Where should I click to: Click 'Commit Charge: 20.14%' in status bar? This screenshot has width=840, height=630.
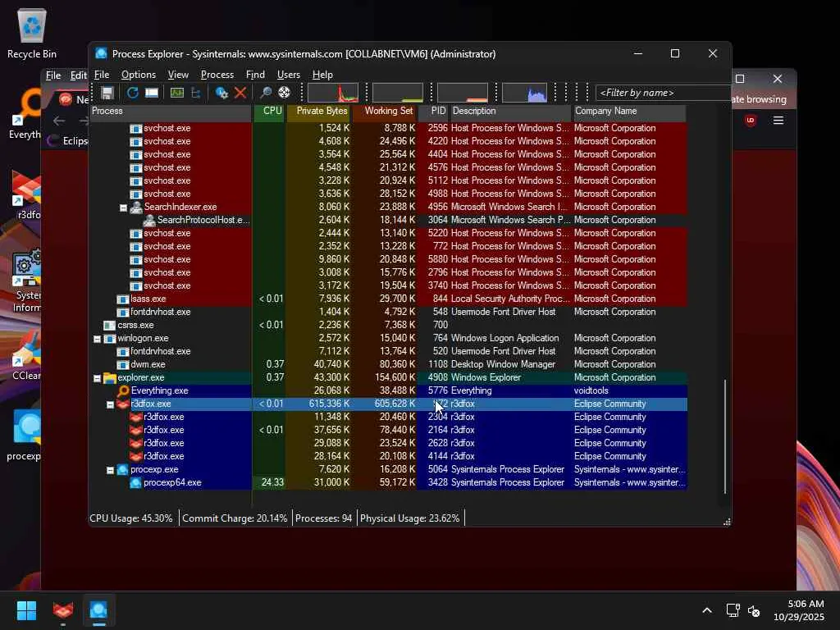(235, 518)
